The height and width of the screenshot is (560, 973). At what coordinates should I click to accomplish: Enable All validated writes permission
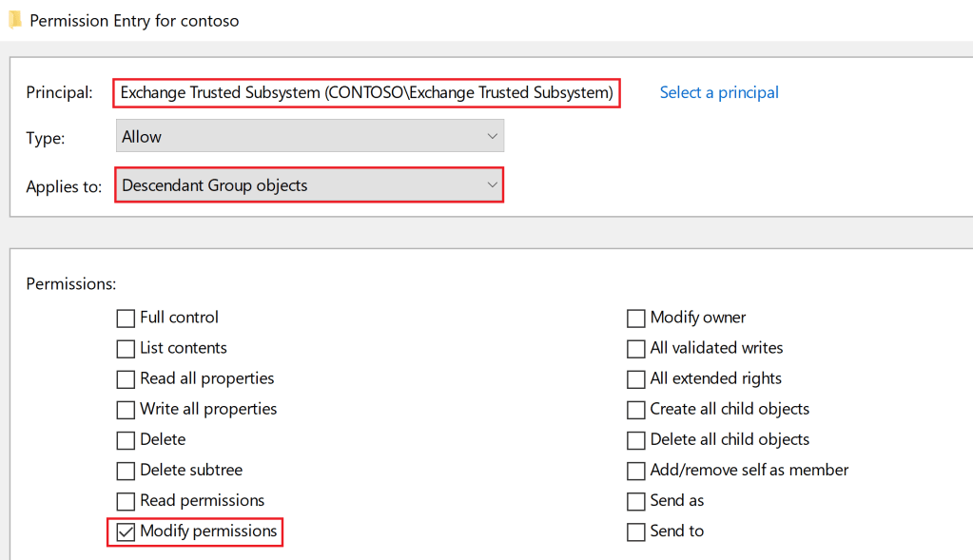click(x=636, y=349)
